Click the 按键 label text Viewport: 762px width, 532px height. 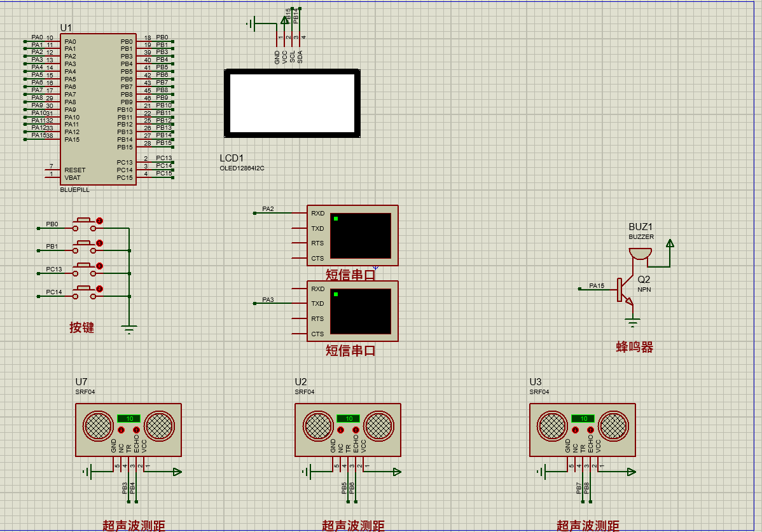(81, 327)
